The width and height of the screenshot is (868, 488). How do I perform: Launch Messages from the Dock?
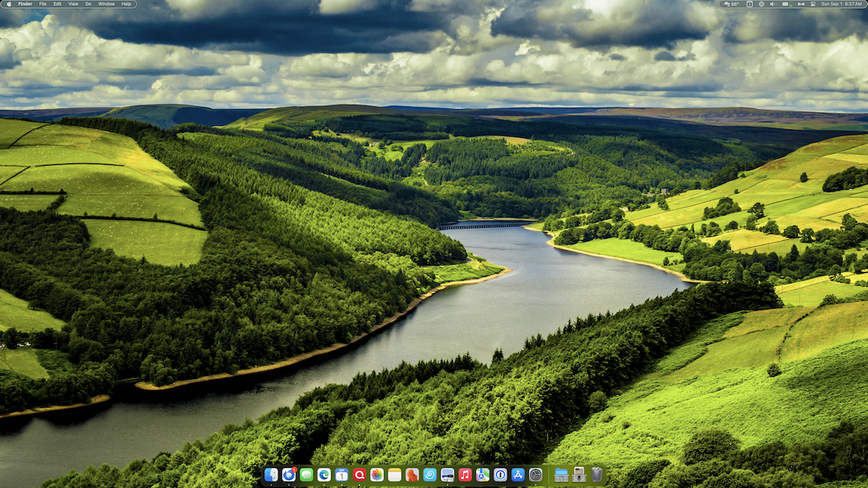click(x=306, y=476)
